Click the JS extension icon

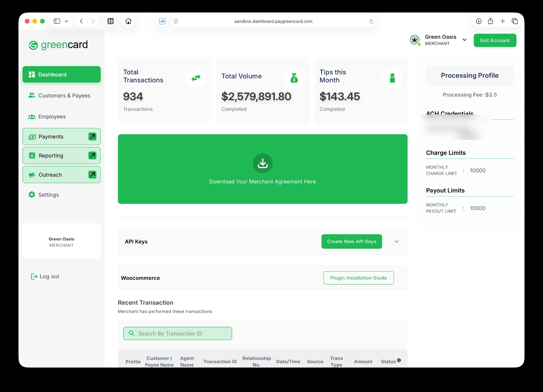click(x=162, y=21)
